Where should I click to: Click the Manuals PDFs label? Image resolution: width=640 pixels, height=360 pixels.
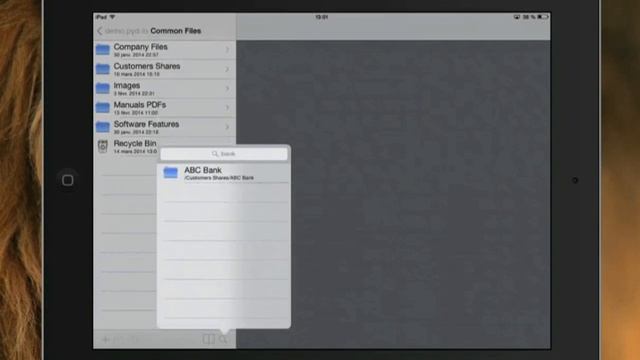click(x=140, y=105)
